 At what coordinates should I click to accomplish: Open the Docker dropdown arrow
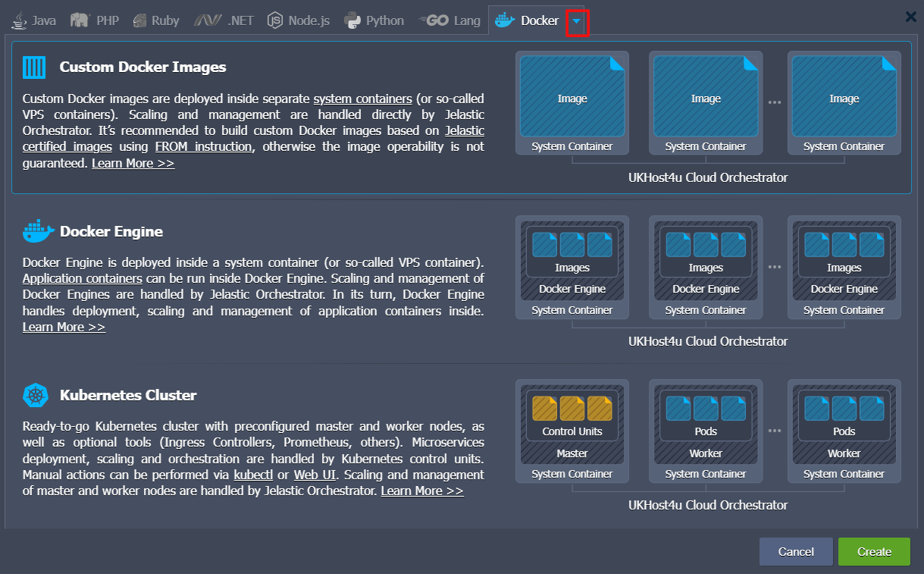click(578, 22)
